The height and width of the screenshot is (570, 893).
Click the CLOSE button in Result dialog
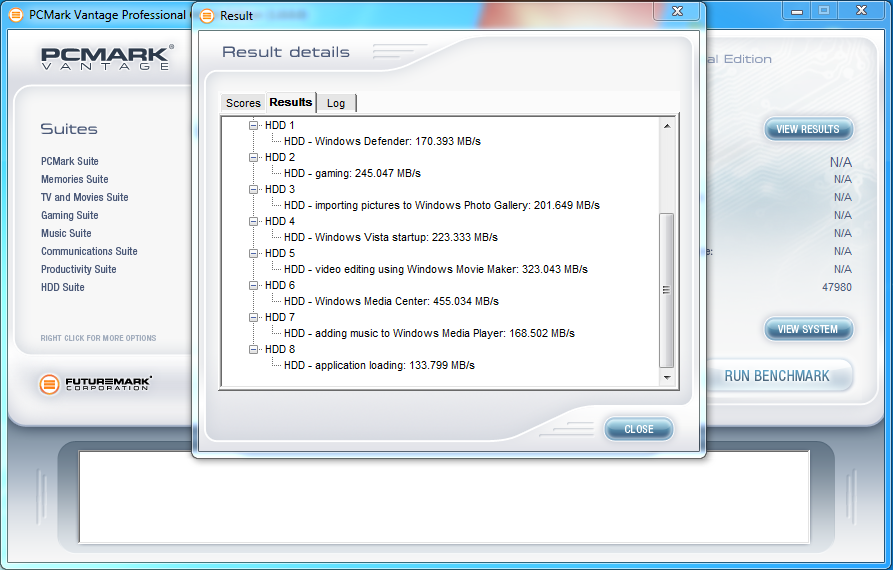(638, 429)
